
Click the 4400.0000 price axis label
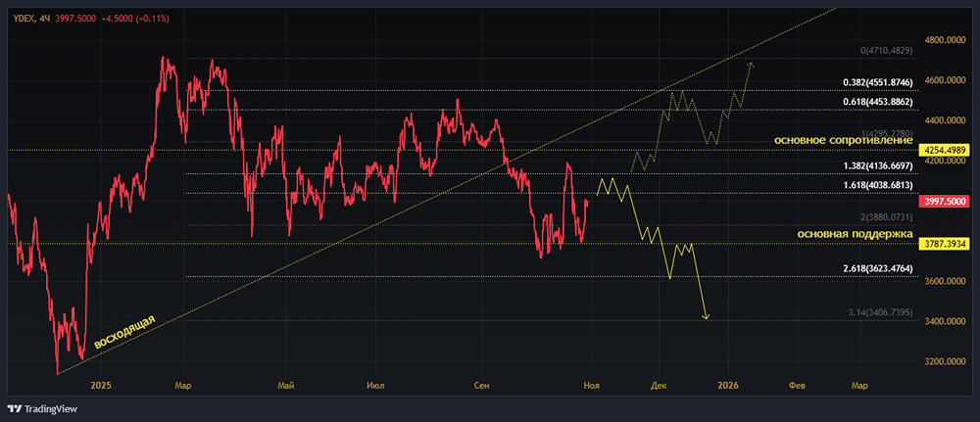tap(945, 120)
